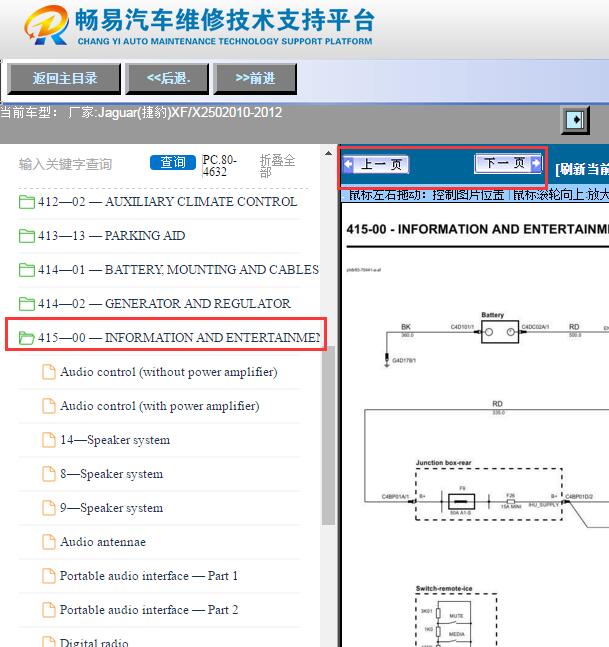Click document icon for Audio control with power amplifier
Viewport: 609px width, 647px height.
pyautogui.click(x=49, y=406)
